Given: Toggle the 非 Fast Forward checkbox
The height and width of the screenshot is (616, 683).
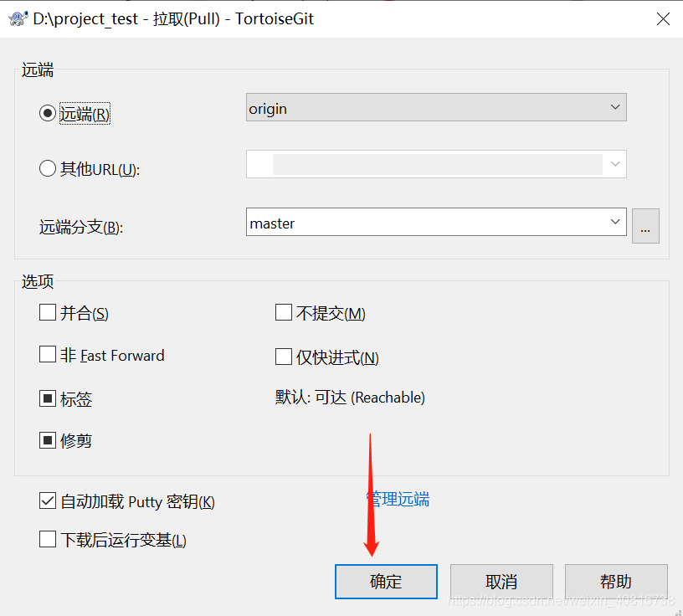Looking at the screenshot, I should point(48,354).
